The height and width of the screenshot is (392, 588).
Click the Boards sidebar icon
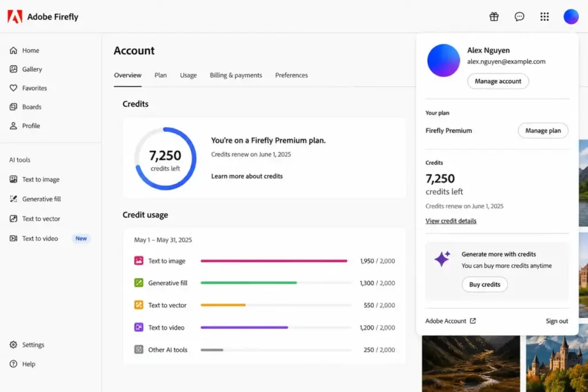[x=14, y=107]
